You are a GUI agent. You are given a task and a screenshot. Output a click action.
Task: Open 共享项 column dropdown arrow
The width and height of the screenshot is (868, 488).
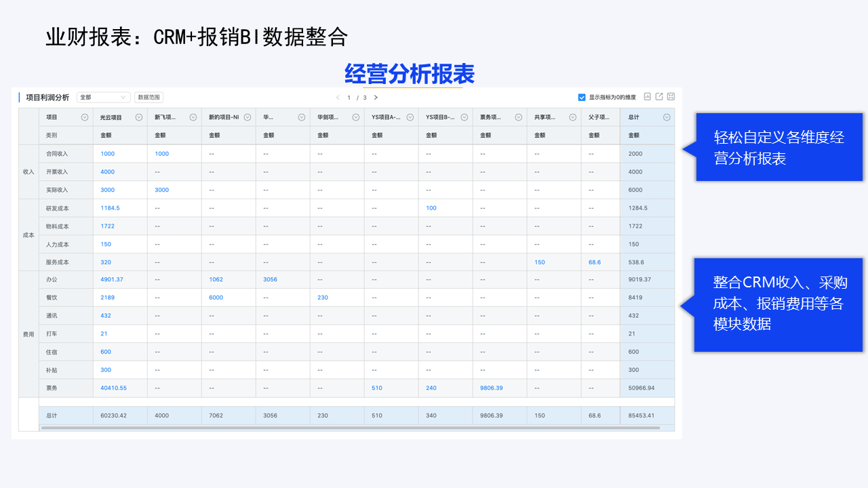[572, 117]
